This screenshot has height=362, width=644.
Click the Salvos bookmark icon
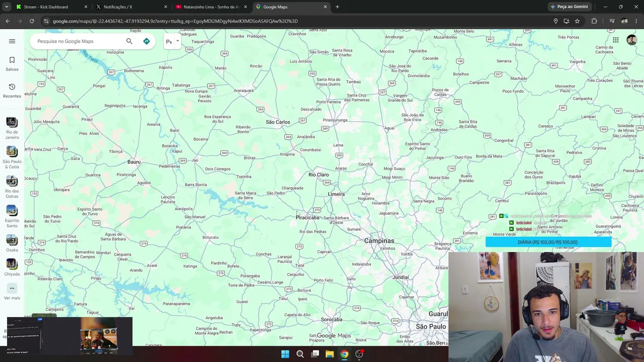click(x=12, y=60)
